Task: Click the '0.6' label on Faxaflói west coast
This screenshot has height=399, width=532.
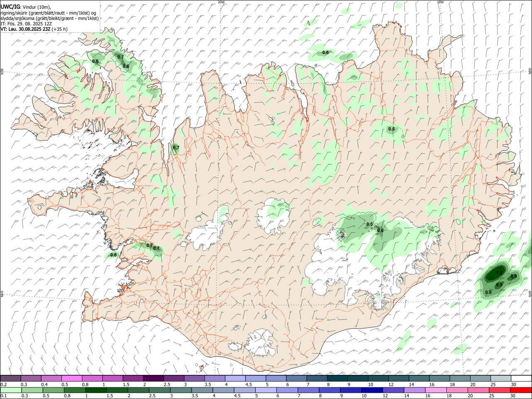Action: [113, 255]
